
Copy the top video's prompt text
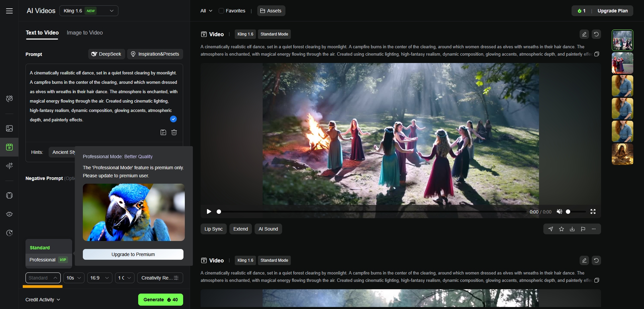tap(597, 54)
